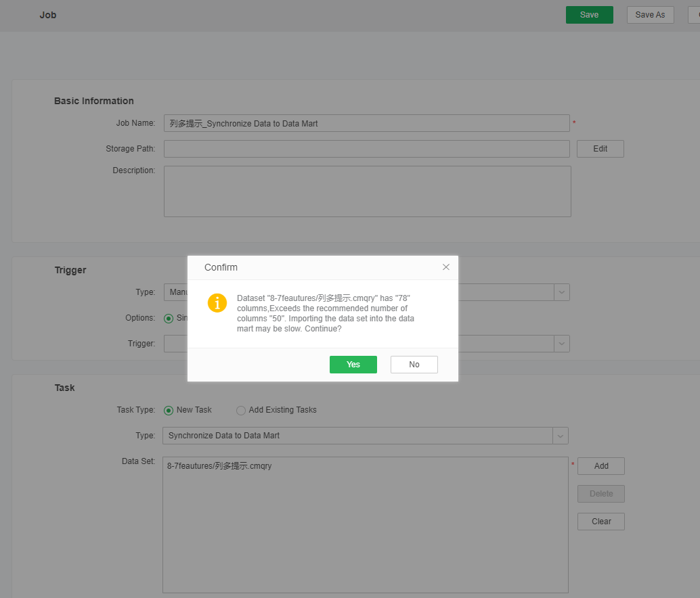Expand the Synchronize Data to Data Mart dropdown
700x598 pixels.
(x=561, y=436)
